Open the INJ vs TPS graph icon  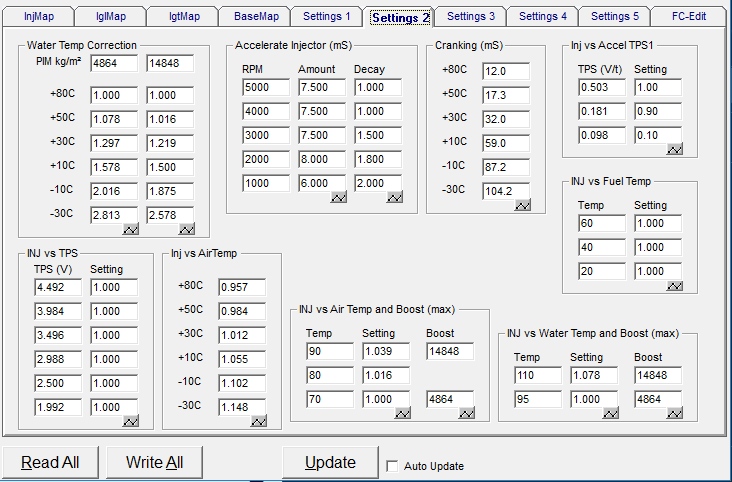coord(131,421)
